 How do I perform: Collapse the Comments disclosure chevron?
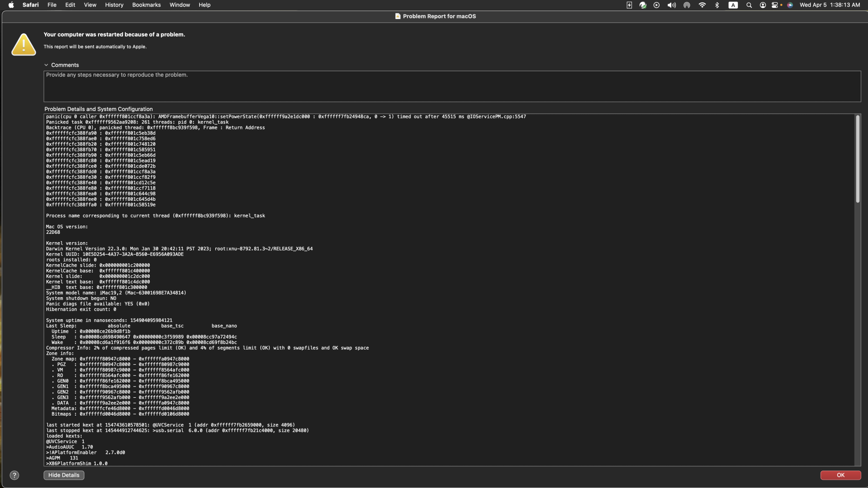point(46,65)
